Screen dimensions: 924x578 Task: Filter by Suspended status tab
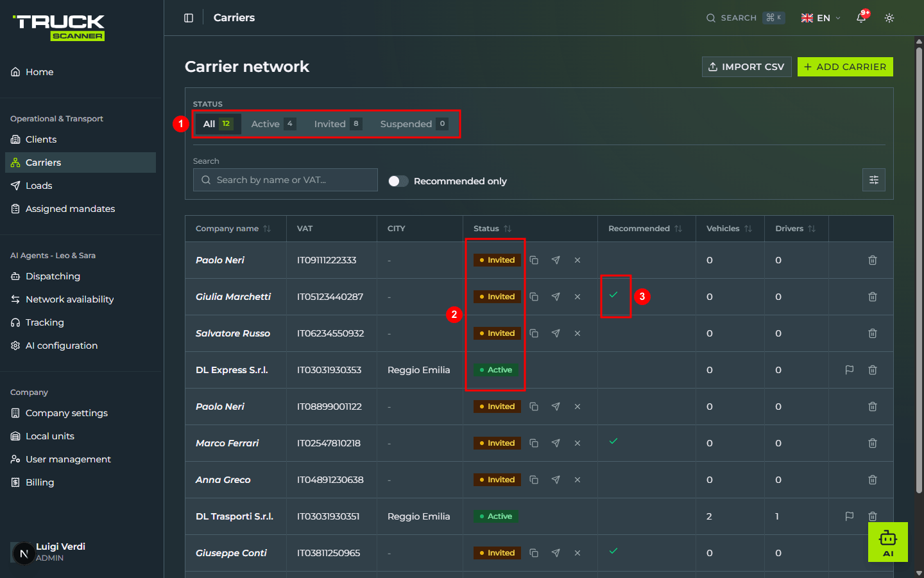[x=414, y=124]
